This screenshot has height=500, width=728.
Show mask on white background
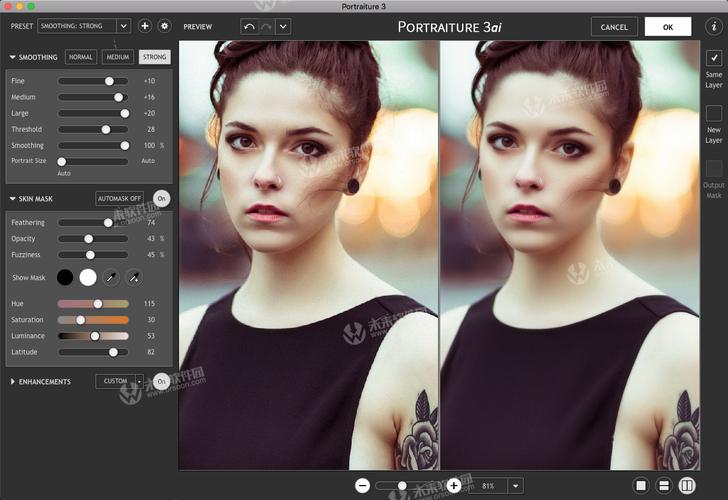(x=88, y=277)
